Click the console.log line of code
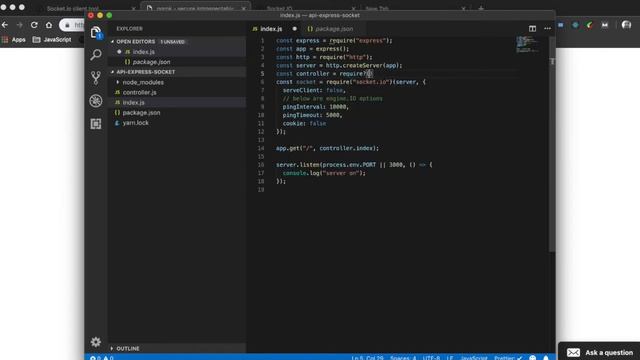The width and height of the screenshot is (640, 360). tap(324, 173)
